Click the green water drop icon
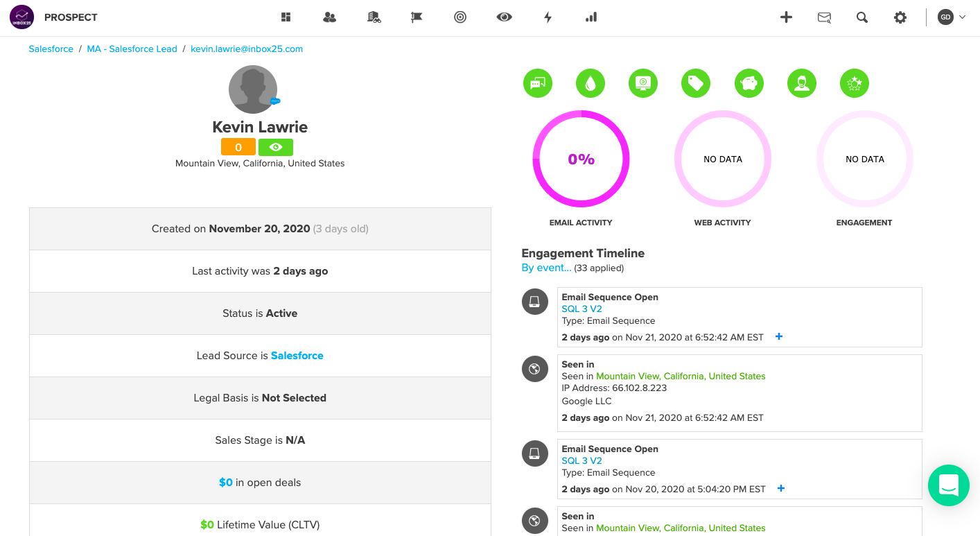This screenshot has height=536, width=980. pos(590,84)
